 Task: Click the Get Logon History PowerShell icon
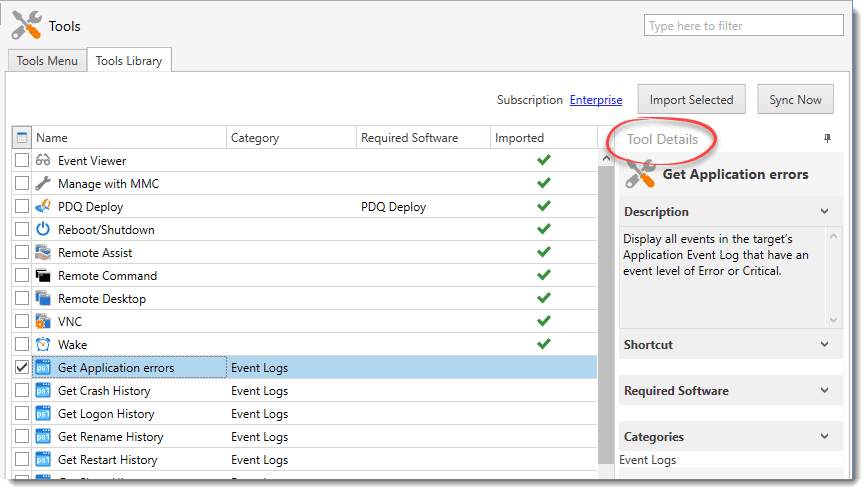(x=43, y=413)
